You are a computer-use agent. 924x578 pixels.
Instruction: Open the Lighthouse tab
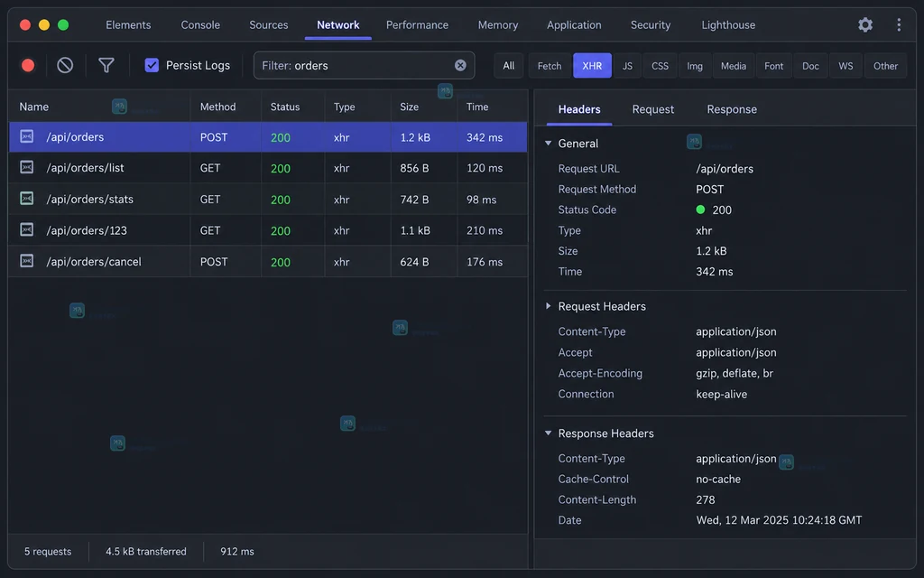(728, 24)
